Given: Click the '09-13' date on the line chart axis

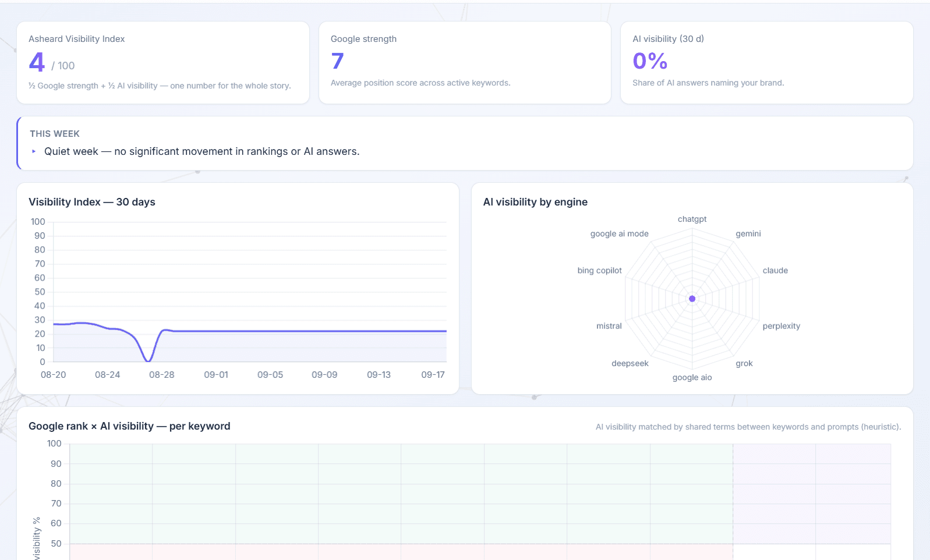Looking at the screenshot, I should pyautogui.click(x=379, y=375).
